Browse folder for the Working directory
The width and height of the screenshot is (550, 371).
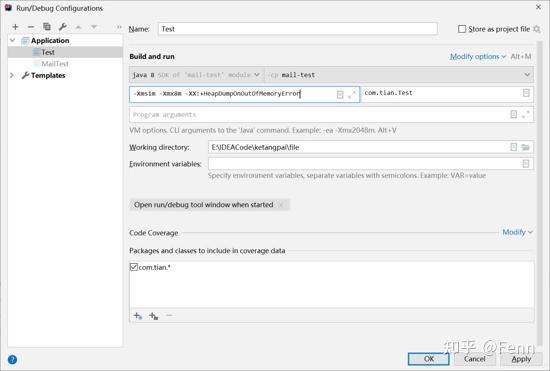click(525, 147)
